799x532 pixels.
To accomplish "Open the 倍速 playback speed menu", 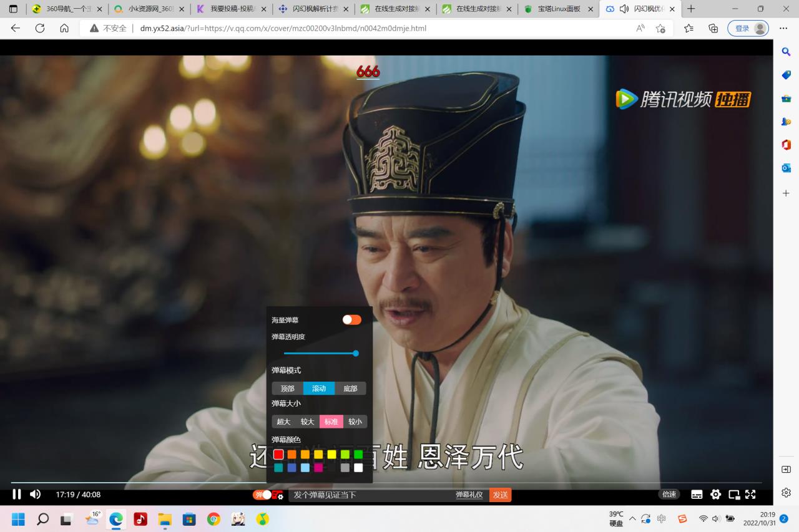I will pyautogui.click(x=669, y=495).
